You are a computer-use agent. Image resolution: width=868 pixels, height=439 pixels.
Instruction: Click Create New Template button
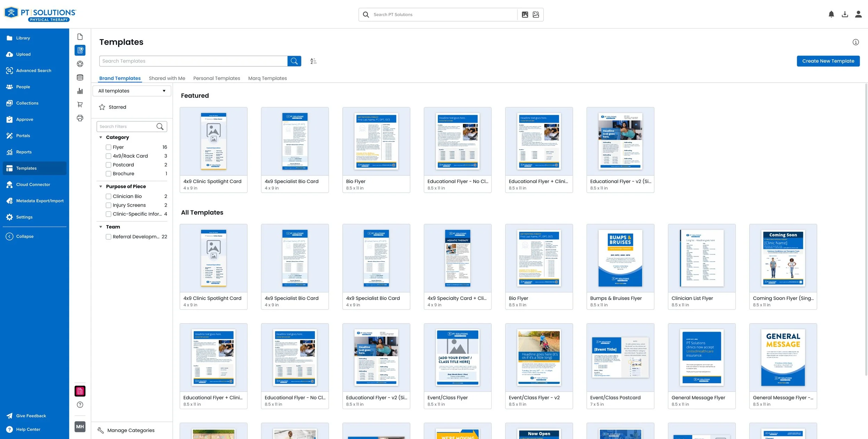828,61
